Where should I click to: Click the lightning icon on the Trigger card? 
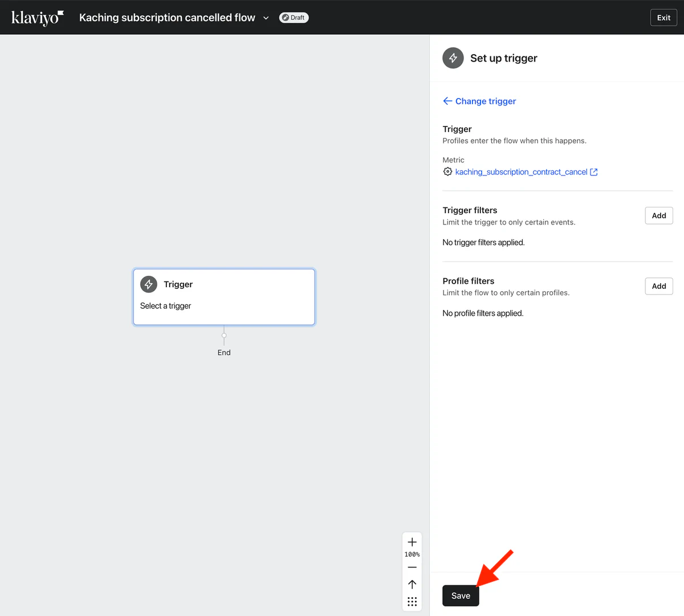click(149, 284)
